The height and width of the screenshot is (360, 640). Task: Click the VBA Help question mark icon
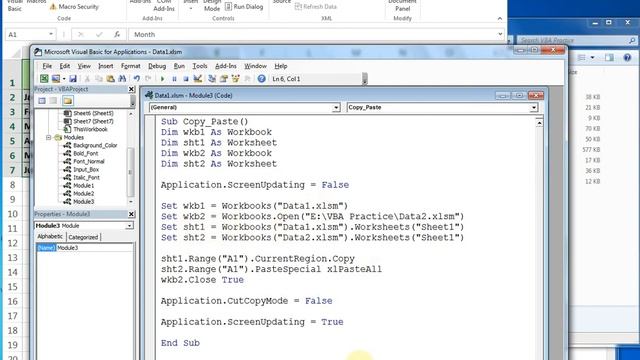click(262, 79)
